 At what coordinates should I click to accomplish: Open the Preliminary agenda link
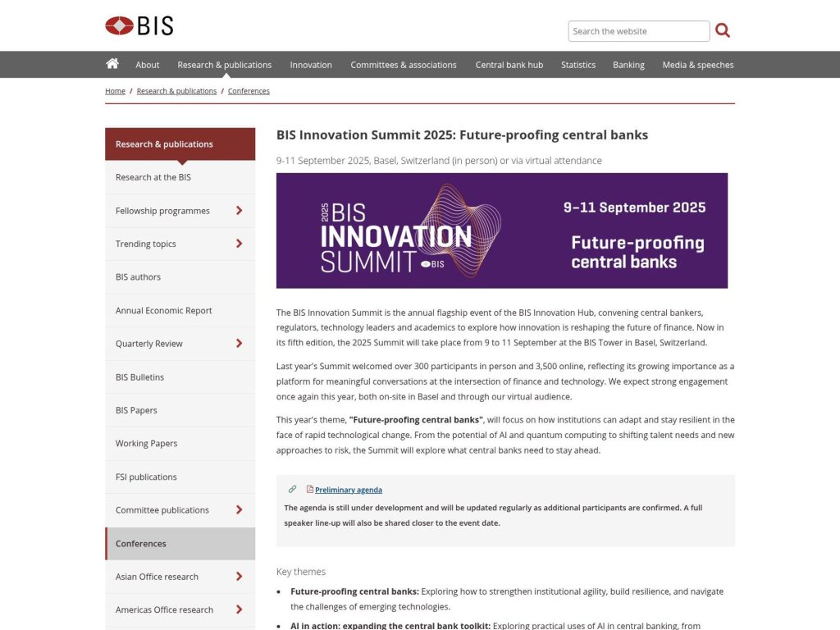(348, 489)
